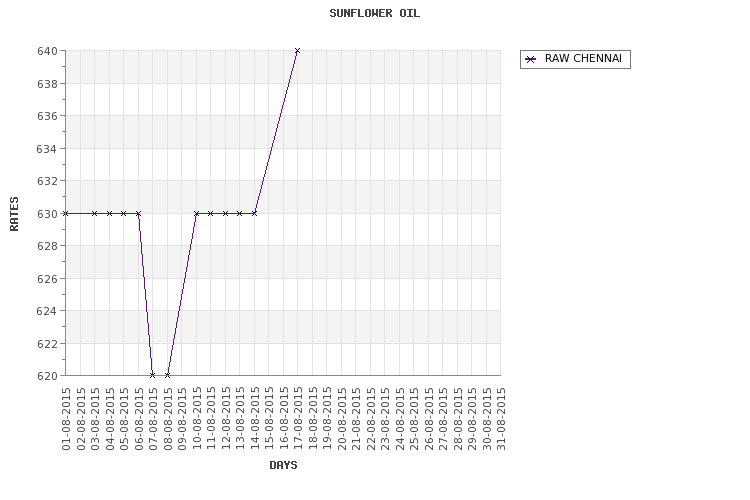Image resolution: width=750 pixels, height=500 pixels.
Task: Click the 06-08-2015 data point marker
Action: coord(138,213)
